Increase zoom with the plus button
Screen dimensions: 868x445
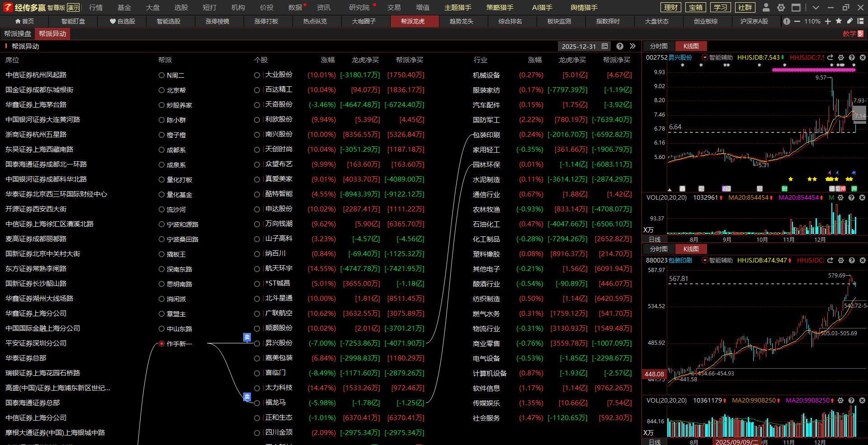(x=828, y=21)
